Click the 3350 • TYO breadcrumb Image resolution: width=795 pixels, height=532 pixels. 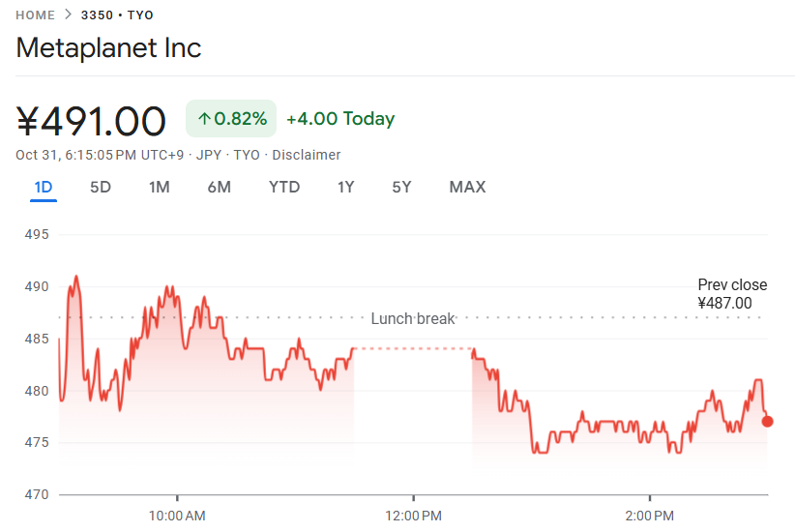117,15
